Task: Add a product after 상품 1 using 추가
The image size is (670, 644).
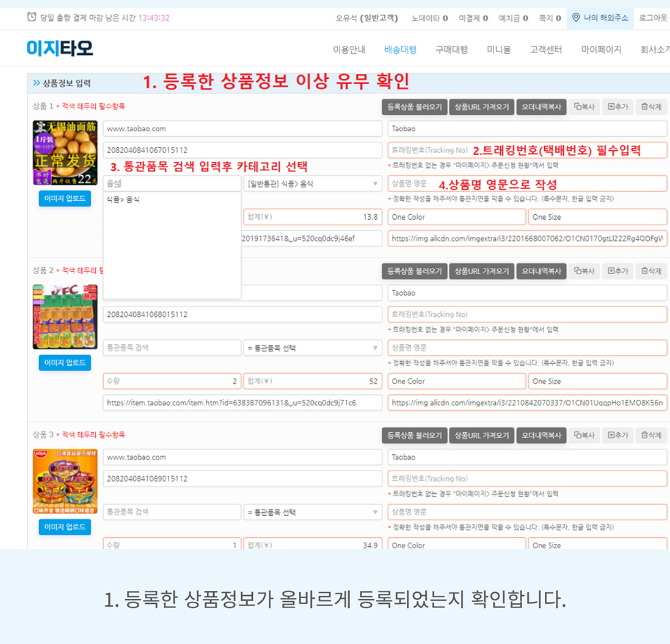Action: [x=618, y=107]
